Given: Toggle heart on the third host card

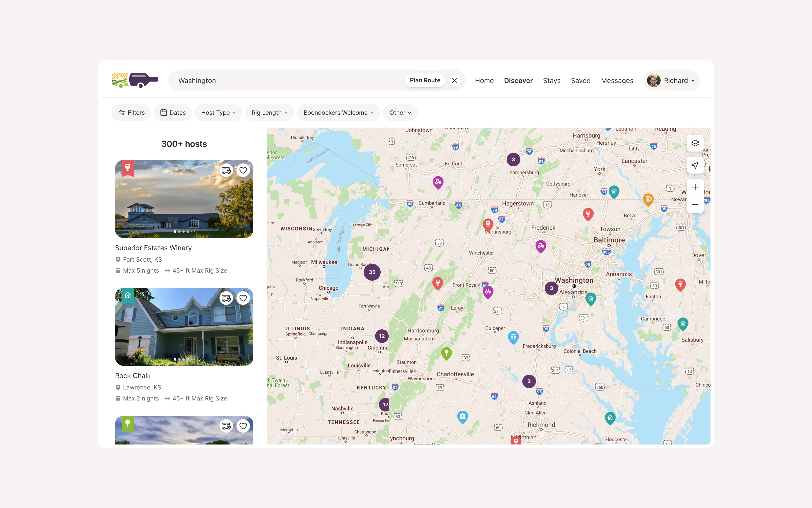Looking at the screenshot, I should (243, 426).
